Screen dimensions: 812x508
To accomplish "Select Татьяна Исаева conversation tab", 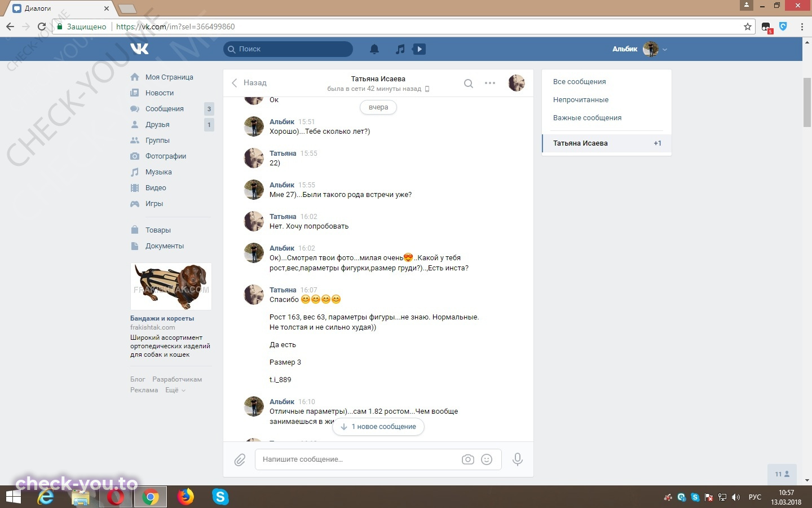I will point(607,143).
